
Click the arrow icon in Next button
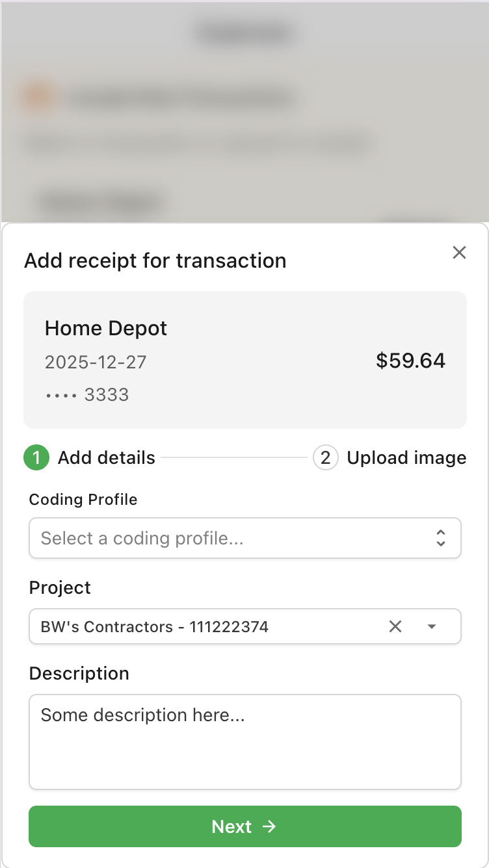click(x=269, y=826)
